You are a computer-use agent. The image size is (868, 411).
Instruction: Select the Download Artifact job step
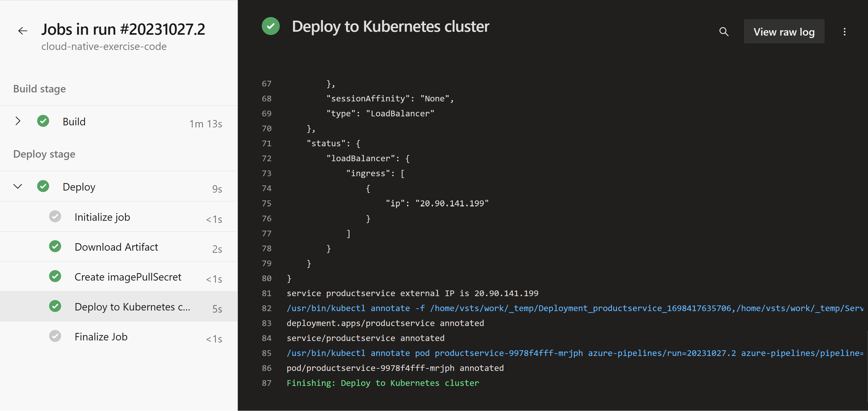[x=116, y=246]
